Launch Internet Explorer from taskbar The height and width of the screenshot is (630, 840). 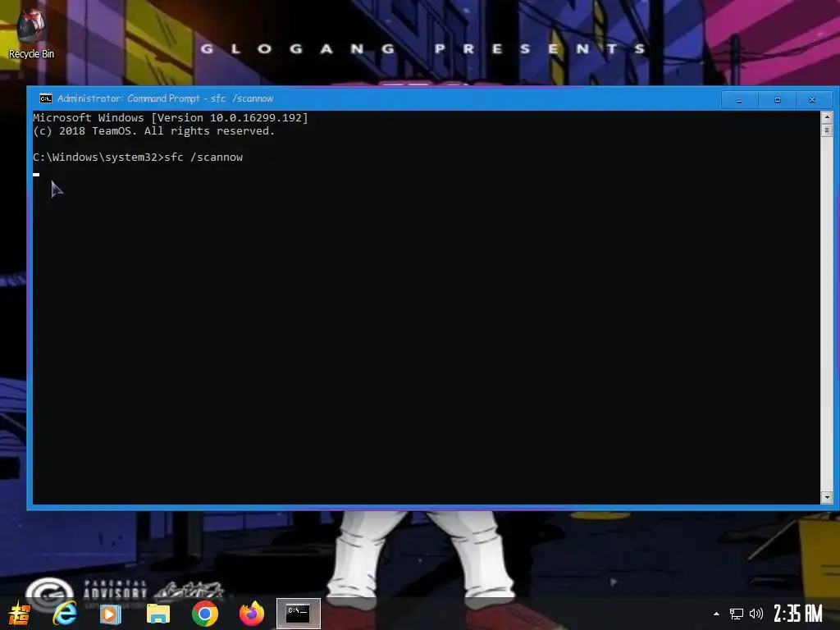point(65,614)
